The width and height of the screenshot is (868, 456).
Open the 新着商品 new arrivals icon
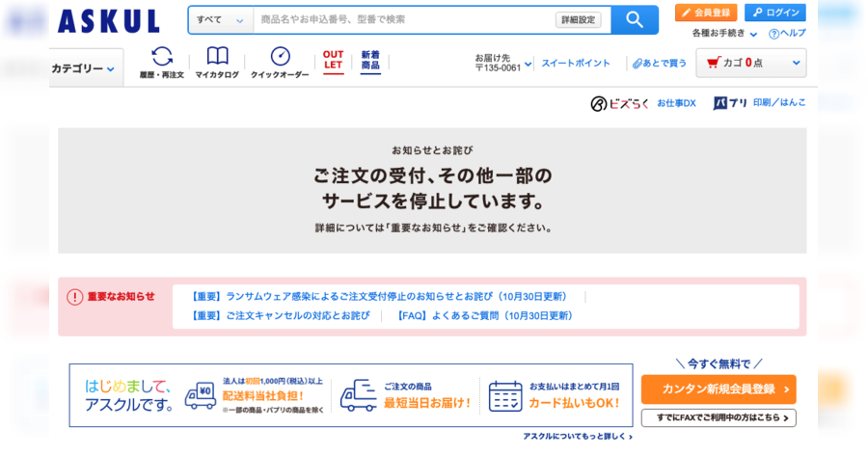pyautogui.click(x=370, y=61)
